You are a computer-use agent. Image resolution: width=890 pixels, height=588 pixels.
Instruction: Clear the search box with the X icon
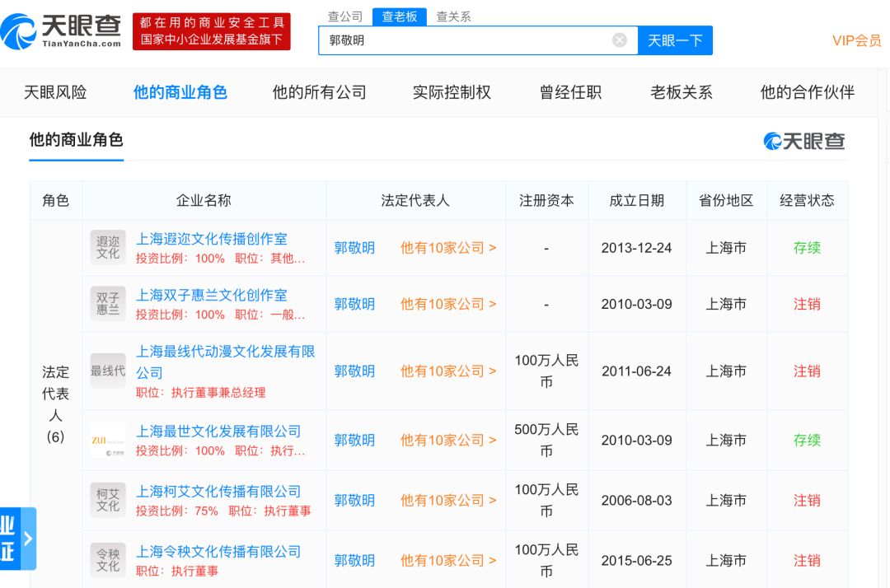[x=619, y=40]
